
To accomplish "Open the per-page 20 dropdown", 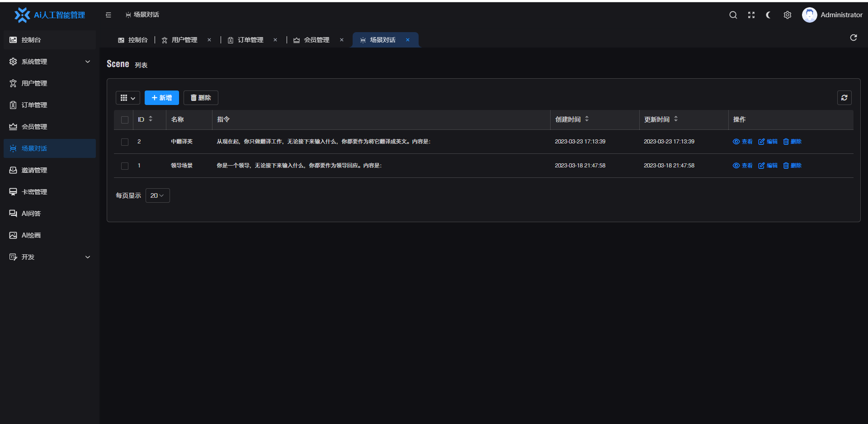I will (x=157, y=195).
